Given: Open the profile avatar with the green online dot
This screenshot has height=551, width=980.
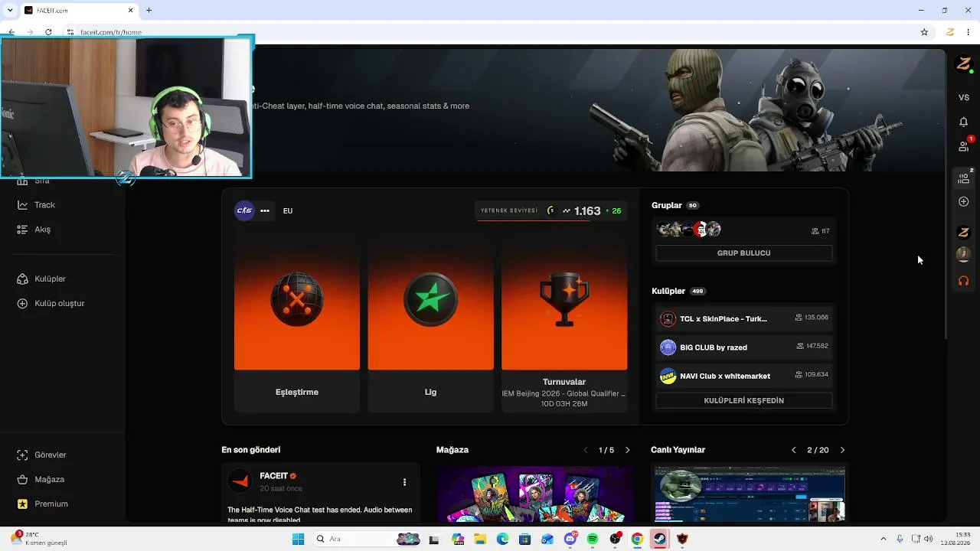Looking at the screenshot, I should pyautogui.click(x=964, y=64).
